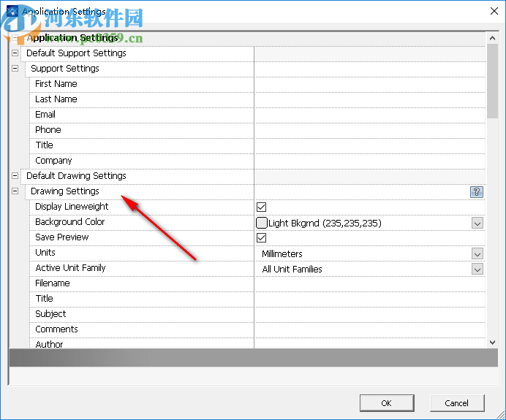Image resolution: width=506 pixels, height=420 pixels.
Task: Select the Email label
Action: coord(45,115)
